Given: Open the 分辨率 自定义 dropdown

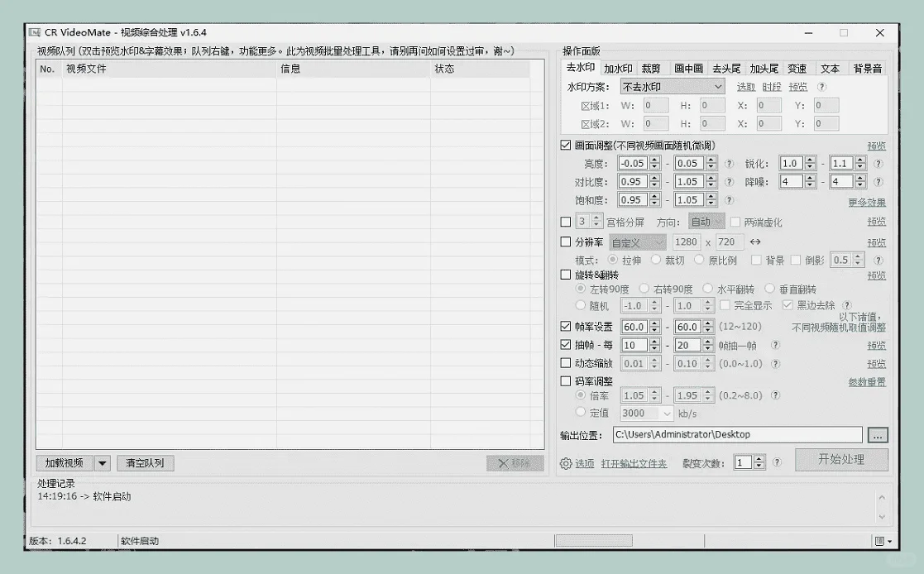Looking at the screenshot, I should (x=638, y=242).
